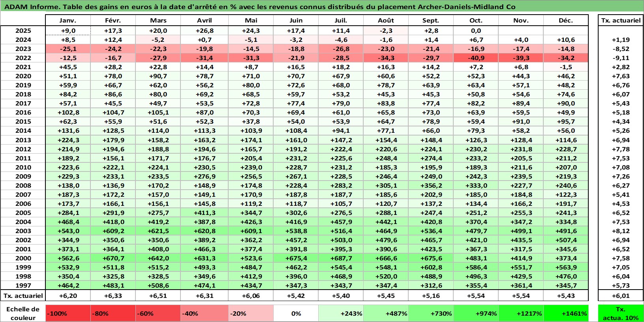Click the Août column header
The width and height of the screenshot is (644, 322).
[386, 21]
